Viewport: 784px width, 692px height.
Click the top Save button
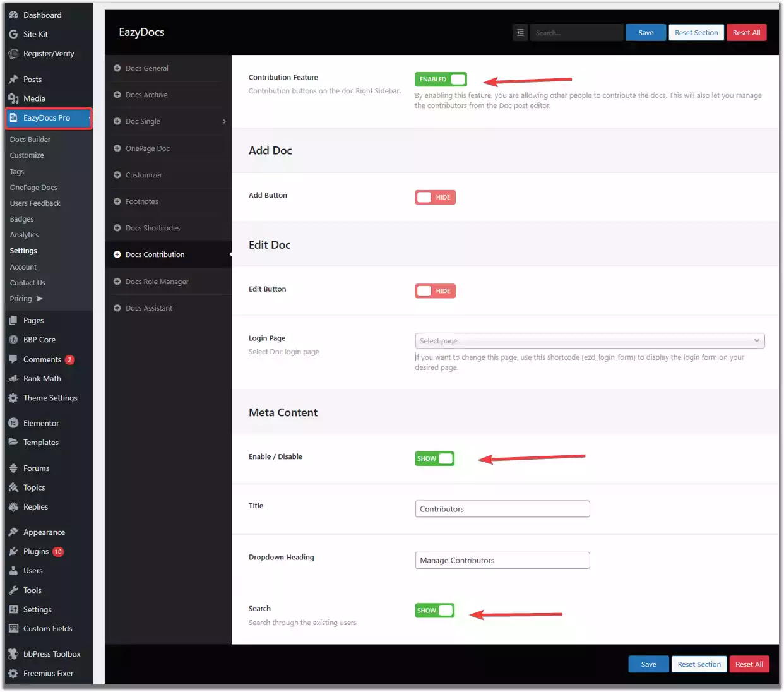[646, 33]
